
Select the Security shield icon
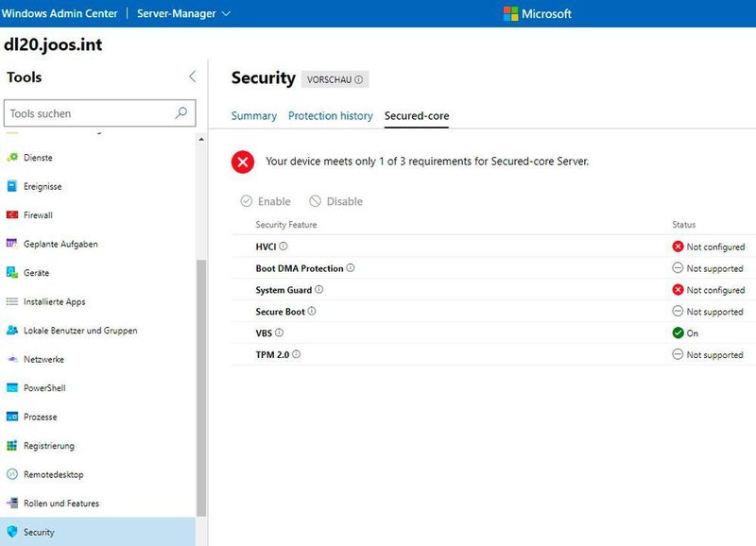(12, 532)
